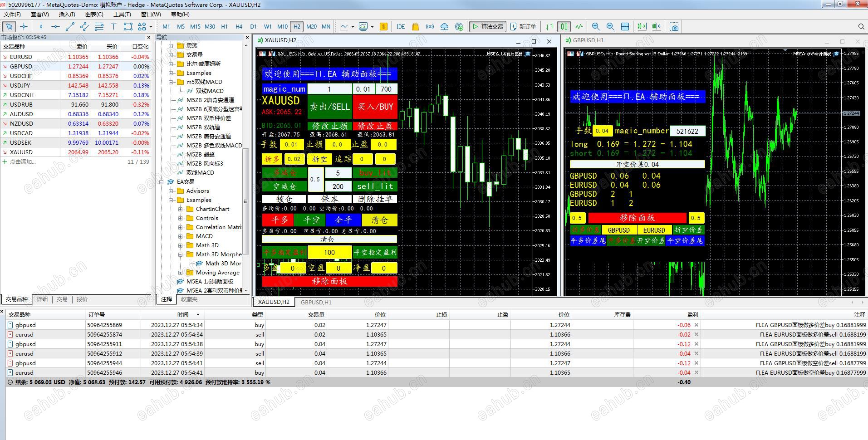The height and width of the screenshot is (440, 868).
Task: Close position for order 50964255869
Action: click(x=696, y=325)
